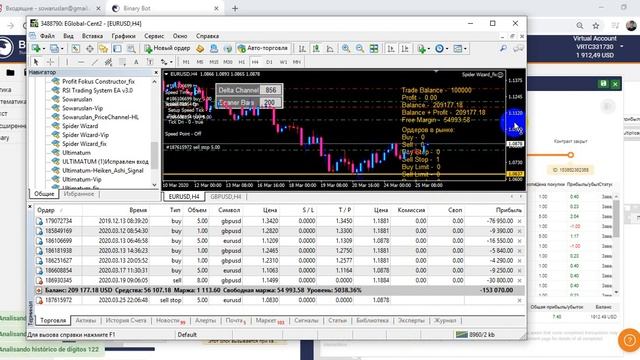Open a new chart from the toolbar
The image size is (640, 360).
pos(36,49)
